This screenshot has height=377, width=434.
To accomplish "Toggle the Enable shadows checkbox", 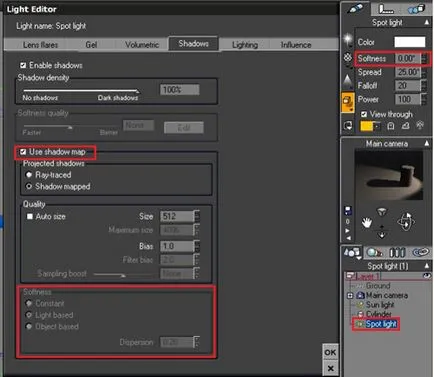I will (23, 65).
